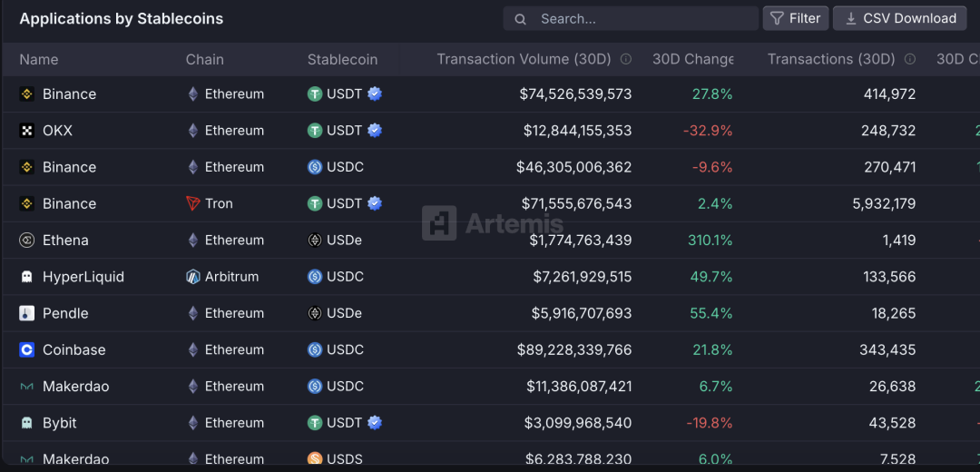Click the info icon beside Transactions (30D)
The image size is (980, 472).
click(x=910, y=59)
